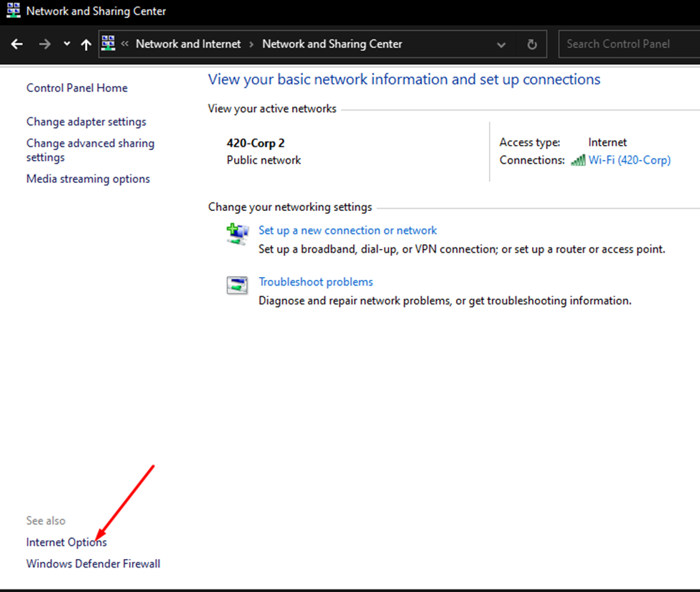Open Windows Defender Firewall
The width and height of the screenshot is (700, 592).
[93, 563]
